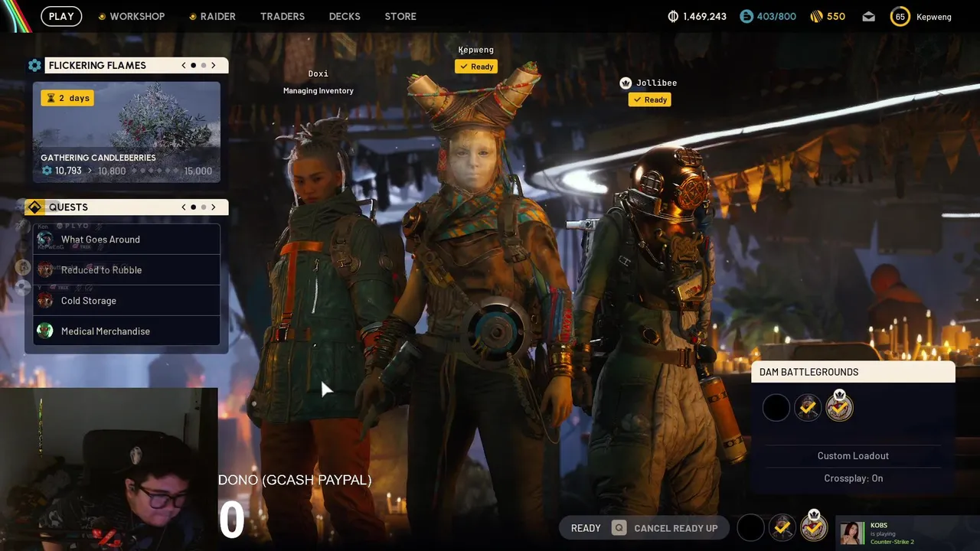The image size is (980, 551).
Task: Click the gold token icon by 550
Action: pos(816,16)
